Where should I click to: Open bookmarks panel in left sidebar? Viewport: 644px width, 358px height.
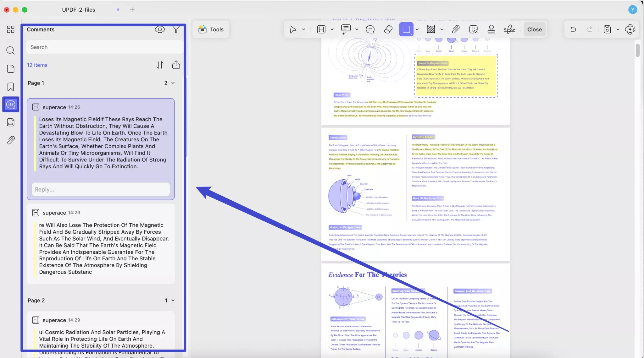11,87
